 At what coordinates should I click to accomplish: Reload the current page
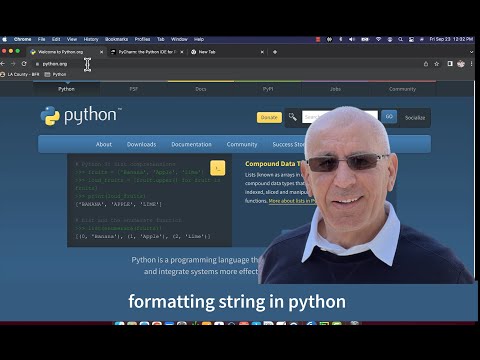pos(24,64)
